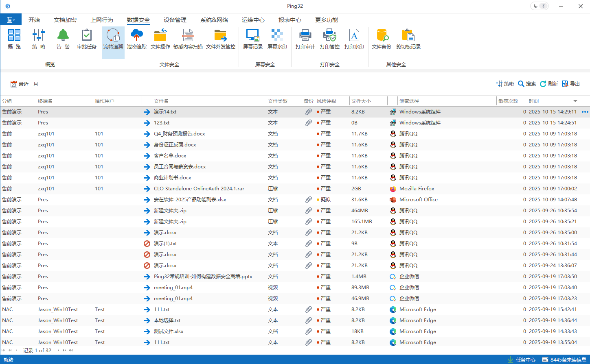Open the 文件备份 file backup tool

(x=381, y=39)
